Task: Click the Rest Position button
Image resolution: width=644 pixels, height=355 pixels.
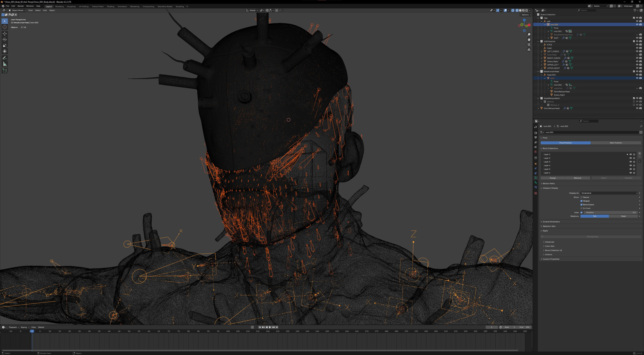Action: pyautogui.click(x=616, y=143)
